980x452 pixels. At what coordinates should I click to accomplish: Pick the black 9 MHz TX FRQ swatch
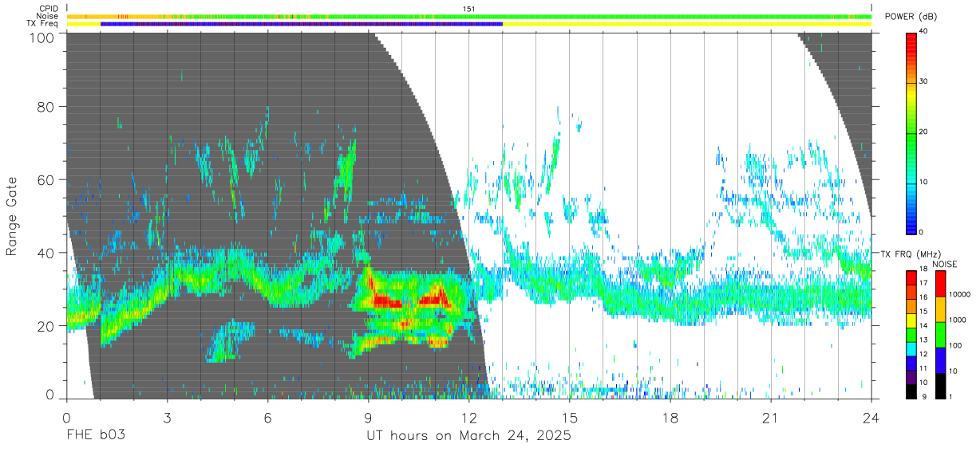(911, 391)
